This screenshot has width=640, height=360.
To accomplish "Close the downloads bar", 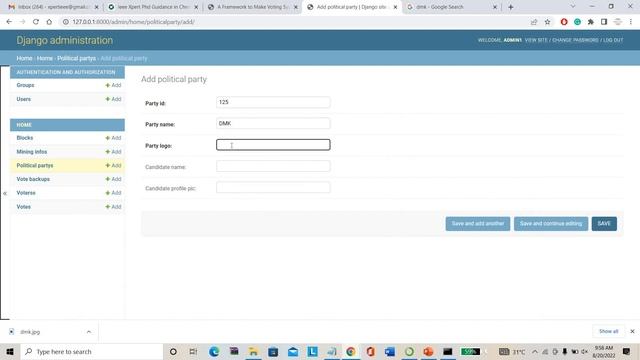I will click(632, 331).
